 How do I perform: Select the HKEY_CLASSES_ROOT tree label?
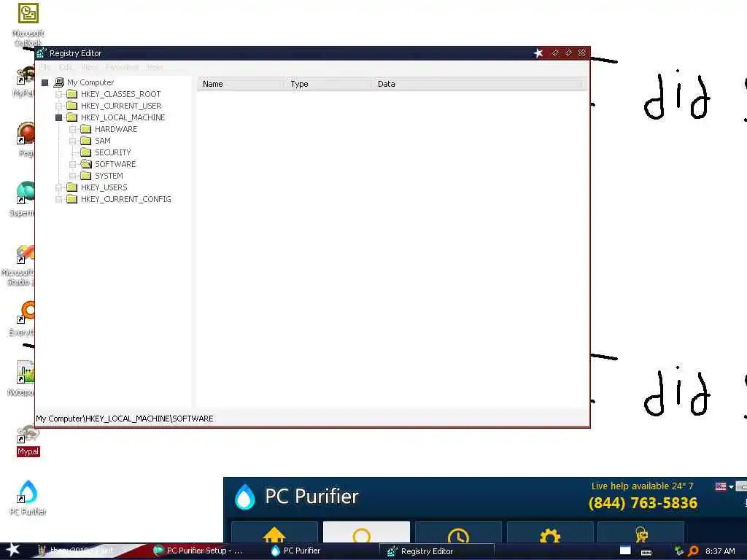(x=120, y=94)
